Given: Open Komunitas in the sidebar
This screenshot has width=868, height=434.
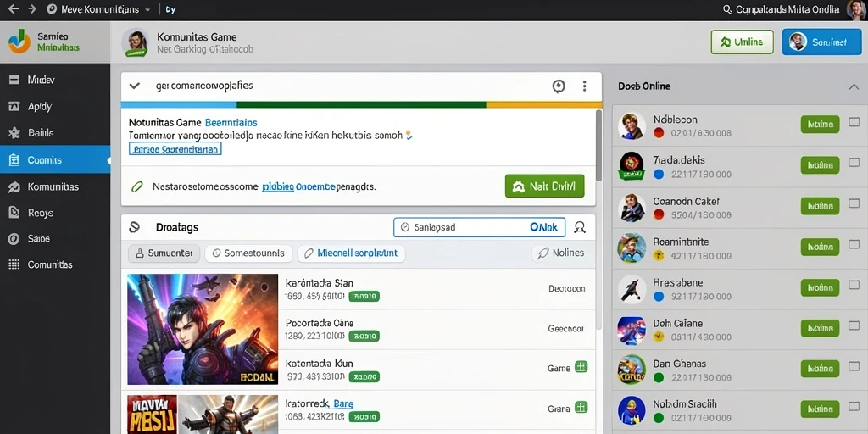Looking at the screenshot, I should click(x=55, y=186).
